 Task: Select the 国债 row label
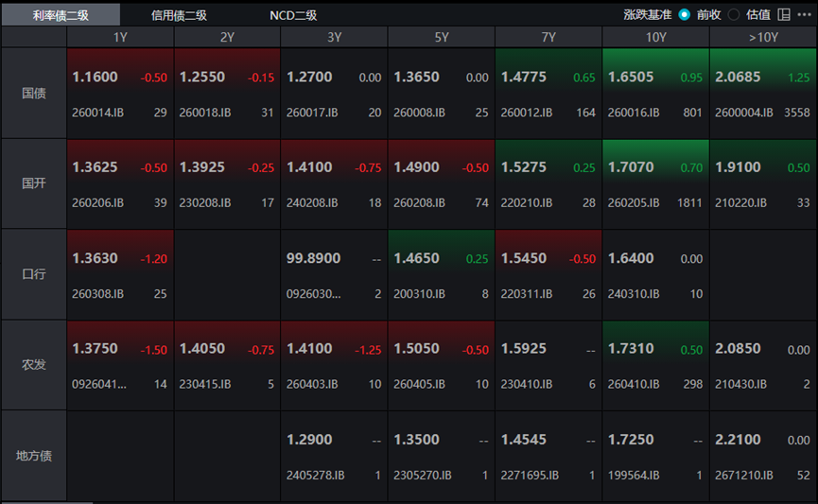pos(34,94)
